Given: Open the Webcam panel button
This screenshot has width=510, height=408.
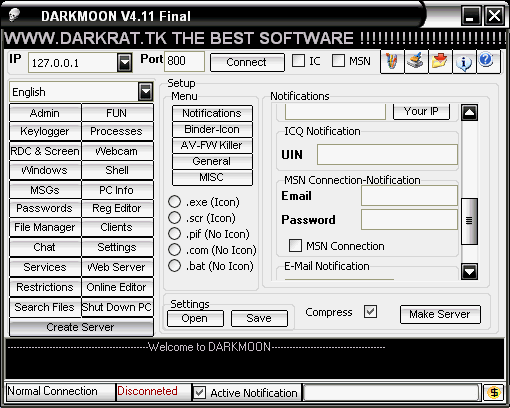Looking at the screenshot, I should tap(117, 151).
